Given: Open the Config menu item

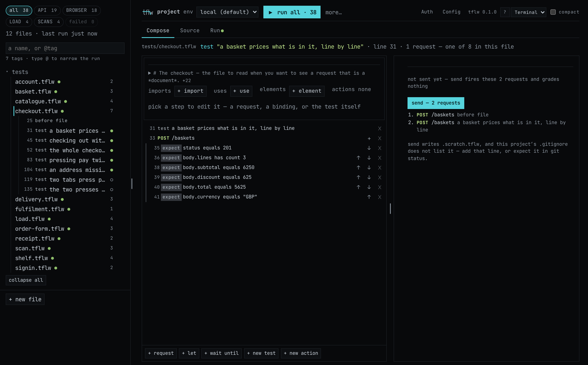Looking at the screenshot, I should pyautogui.click(x=451, y=12).
